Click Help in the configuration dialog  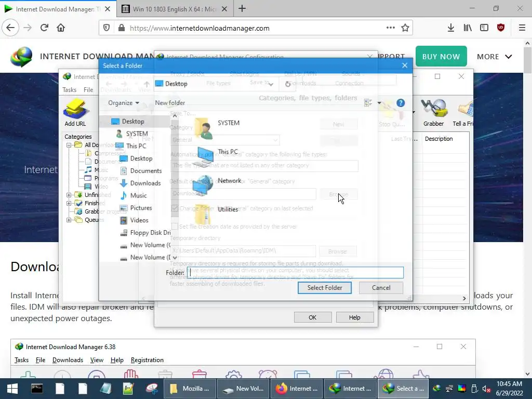click(354, 317)
